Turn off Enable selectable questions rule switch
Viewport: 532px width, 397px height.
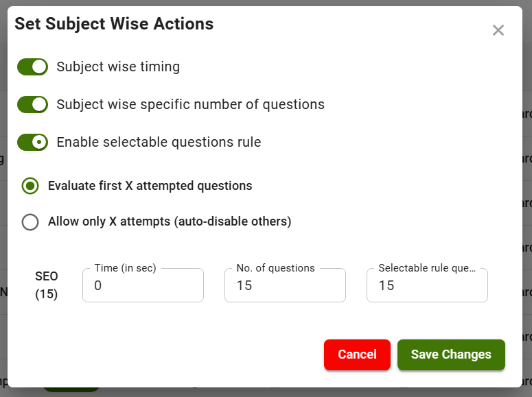click(32, 142)
